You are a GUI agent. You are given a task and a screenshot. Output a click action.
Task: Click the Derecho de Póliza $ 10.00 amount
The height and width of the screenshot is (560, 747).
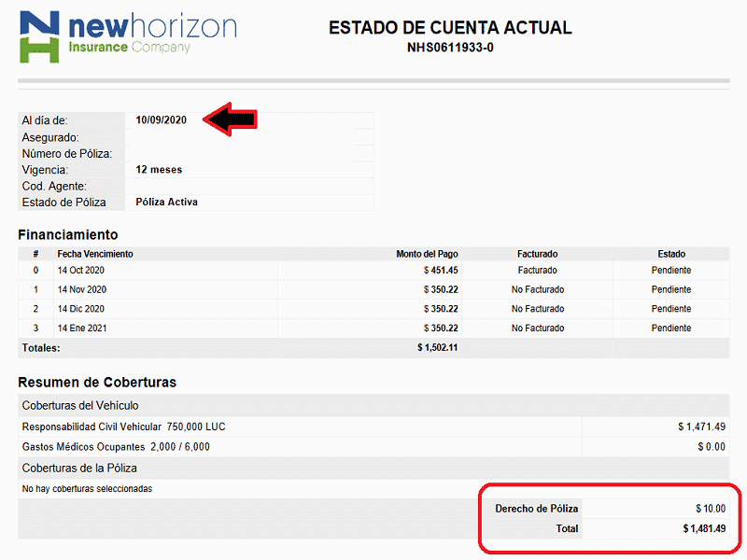coord(710,509)
